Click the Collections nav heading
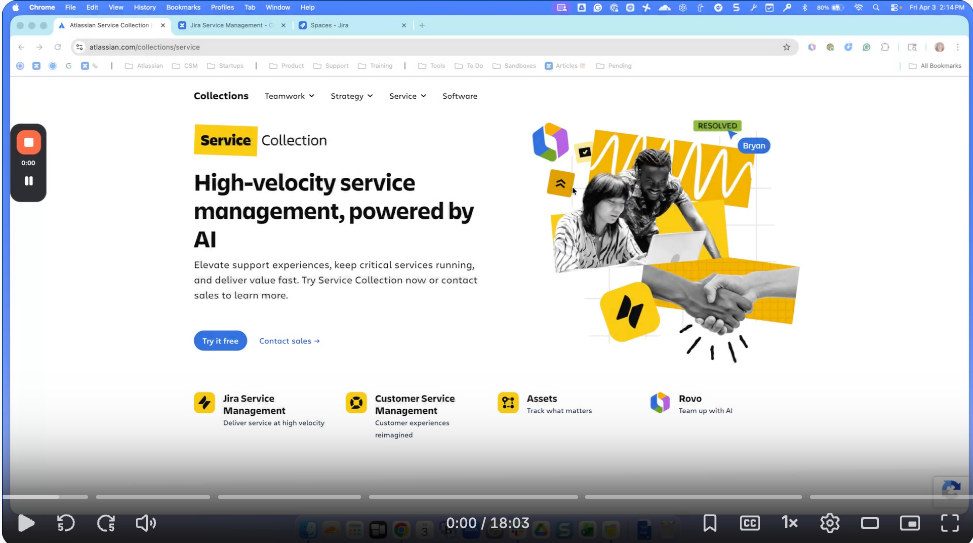This screenshot has width=973, height=543. pyautogui.click(x=221, y=96)
